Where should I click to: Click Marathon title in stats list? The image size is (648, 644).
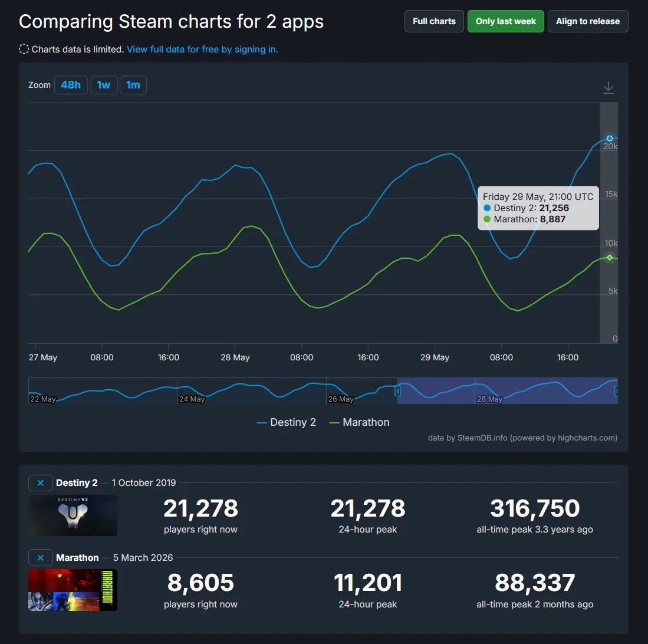[x=77, y=558]
